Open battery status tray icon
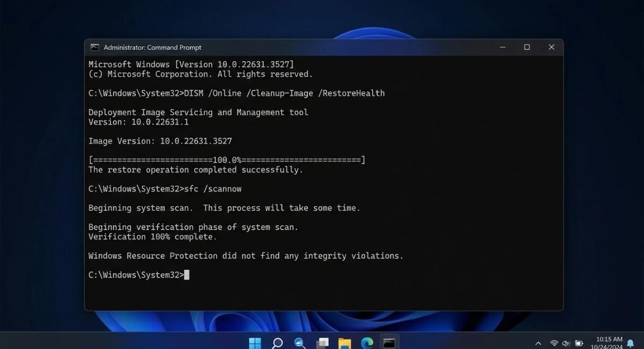Image resolution: width=644 pixels, height=349 pixels. point(579,343)
